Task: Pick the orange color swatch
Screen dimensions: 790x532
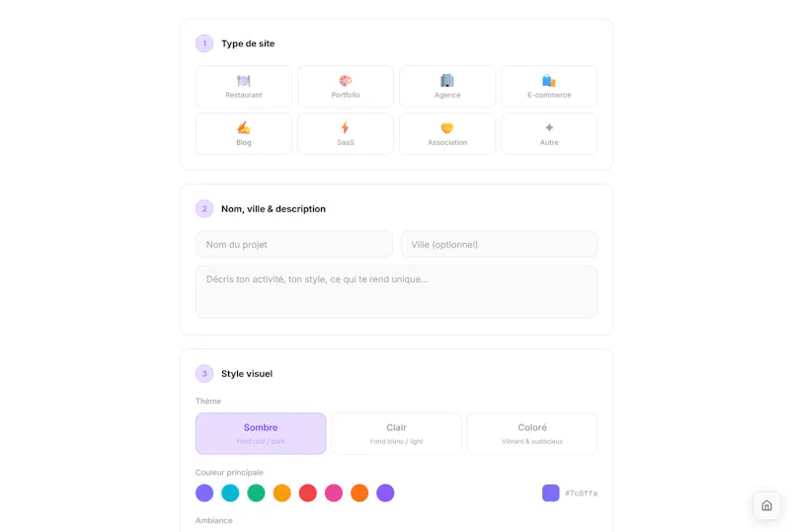Action: tap(359, 493)
